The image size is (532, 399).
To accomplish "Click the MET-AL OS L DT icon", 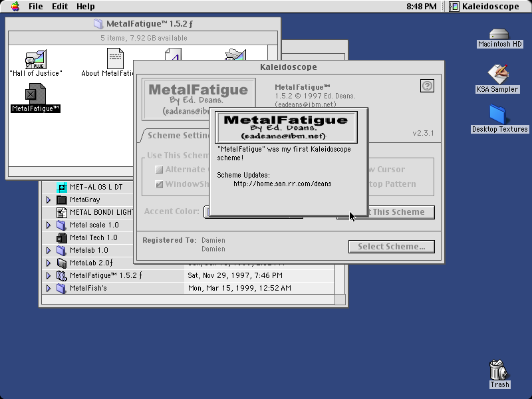I will tap(62, 187).
